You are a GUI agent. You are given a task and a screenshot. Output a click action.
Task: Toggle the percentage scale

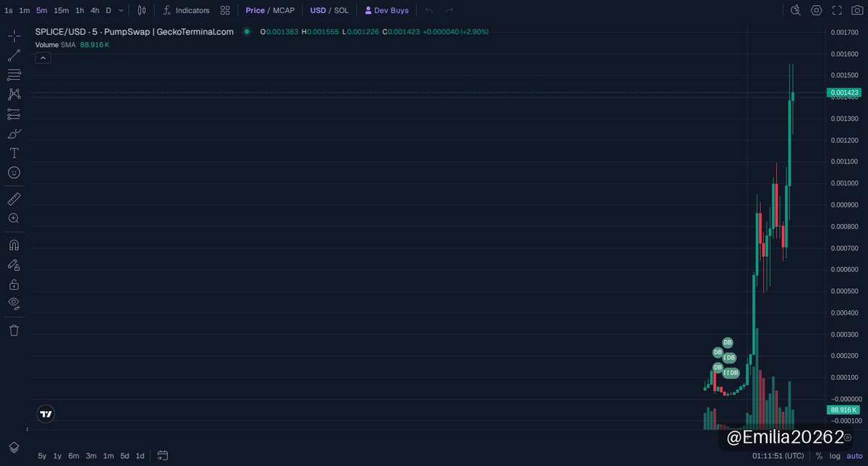pyautogui.click(x=819, y=456)
